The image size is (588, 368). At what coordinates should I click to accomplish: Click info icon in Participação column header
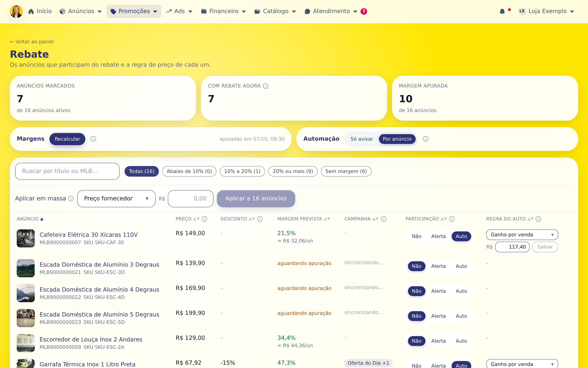tap(452, 219)
